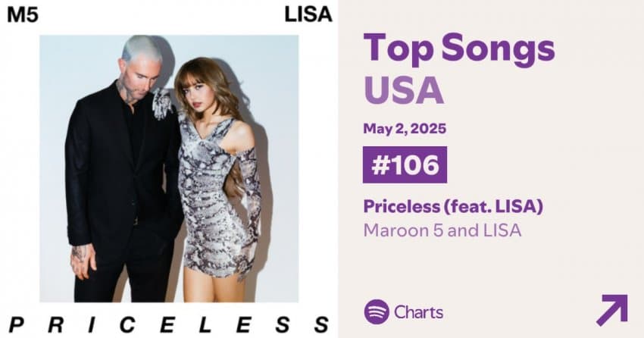Click the purple diagonal arrow icon
The image size is (644, 338).
[x=612, y=310]
